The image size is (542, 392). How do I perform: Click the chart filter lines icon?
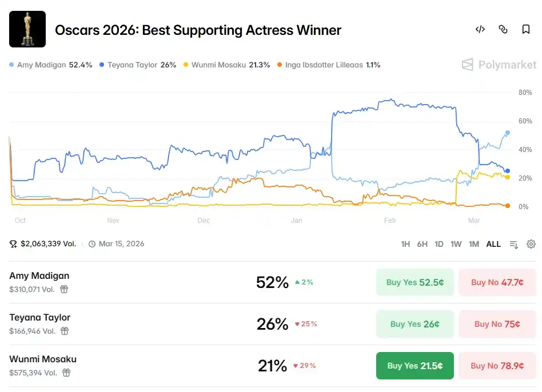(x=513, y=244)
